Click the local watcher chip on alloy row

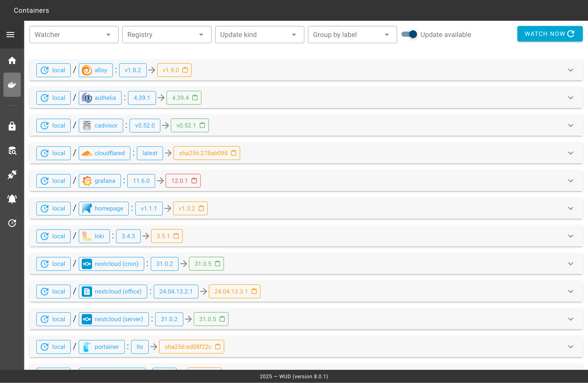[x=53, y=70]
